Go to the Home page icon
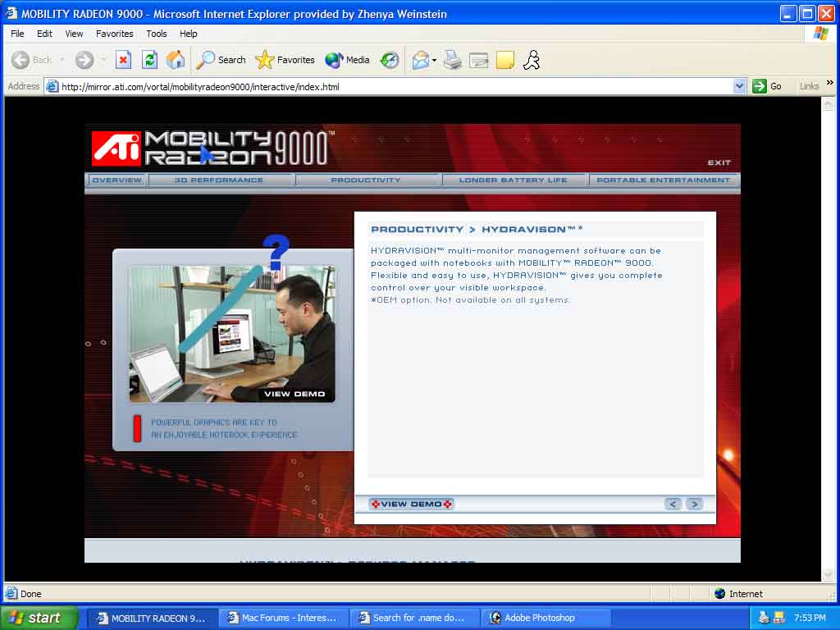Screen dimensions: 840x630 pos(176,60)
